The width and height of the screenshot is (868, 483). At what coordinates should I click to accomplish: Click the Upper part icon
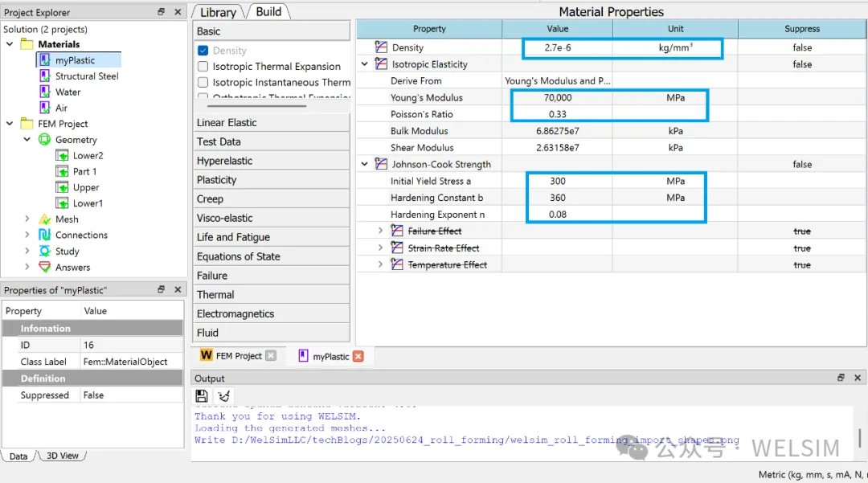(x=62, y=187)
